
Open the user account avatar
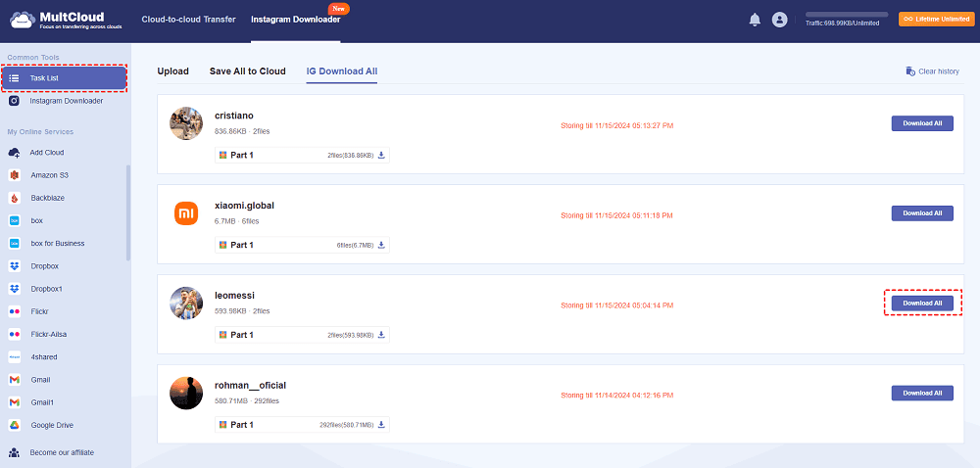pos(779,20)
